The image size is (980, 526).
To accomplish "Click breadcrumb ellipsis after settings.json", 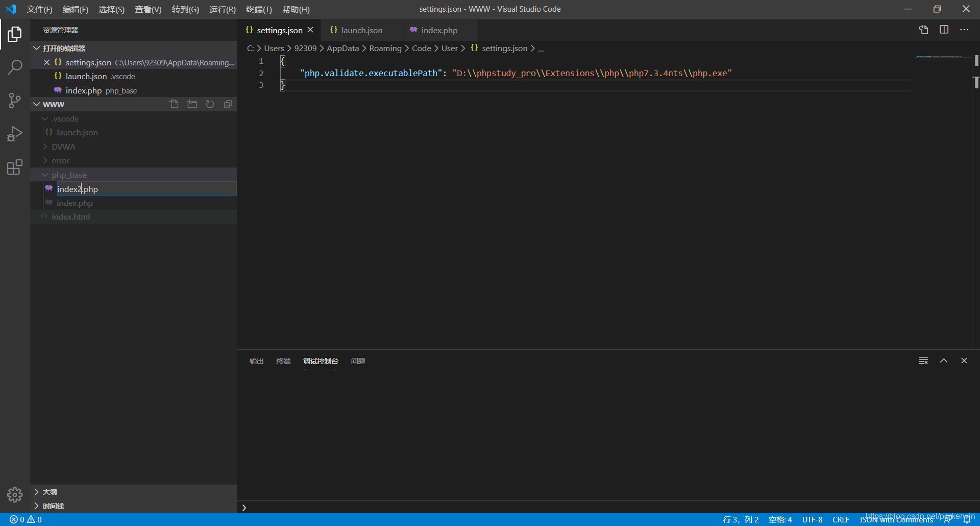I will pos(541,49).
